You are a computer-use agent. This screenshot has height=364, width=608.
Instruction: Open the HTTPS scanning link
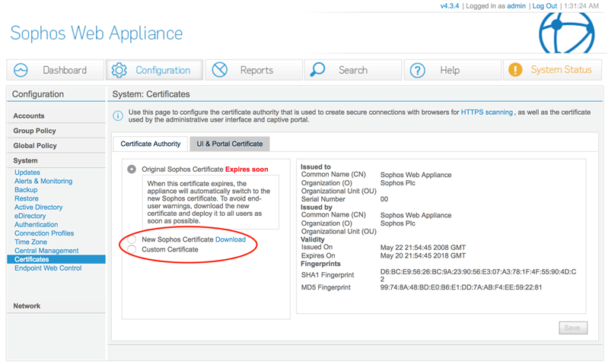point(487,112)
